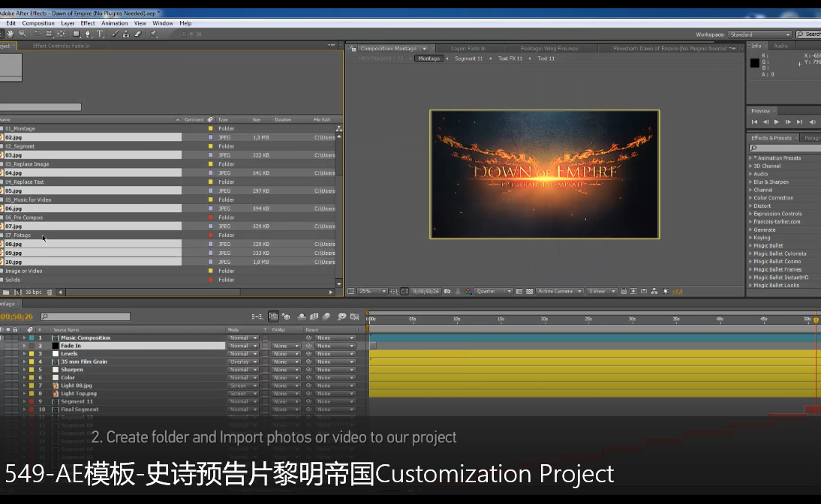Screen dimensions: 821x504
Task: Expand the Color Correction effects category
Action: pyautogui.click(x=750, y=198)
